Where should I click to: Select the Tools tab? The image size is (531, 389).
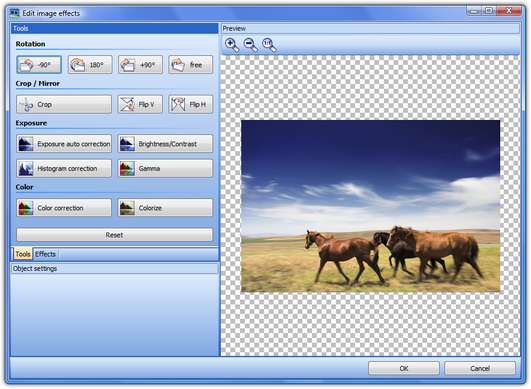23,254
